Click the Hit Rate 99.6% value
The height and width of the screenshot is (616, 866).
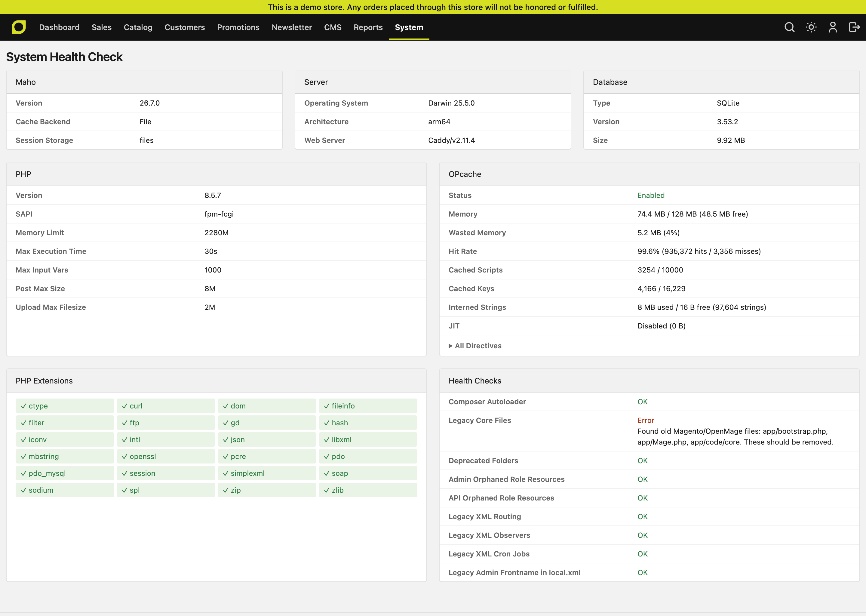[x=699, y=251]
